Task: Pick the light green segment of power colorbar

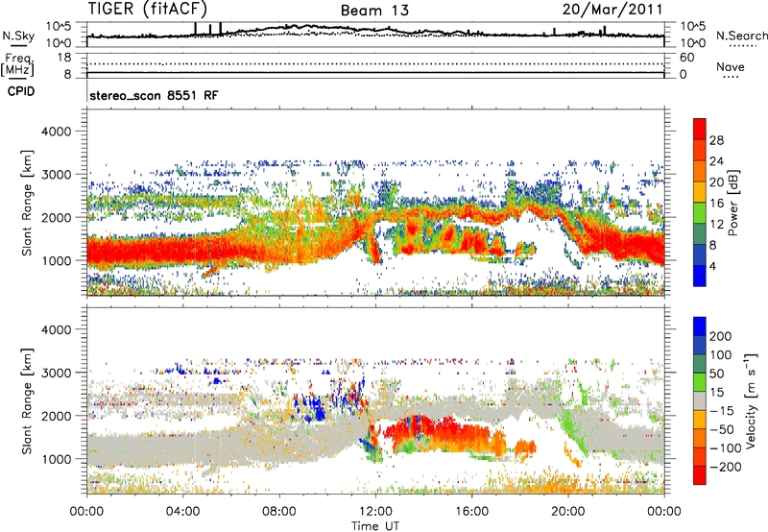Action: [x=700, y=212]
